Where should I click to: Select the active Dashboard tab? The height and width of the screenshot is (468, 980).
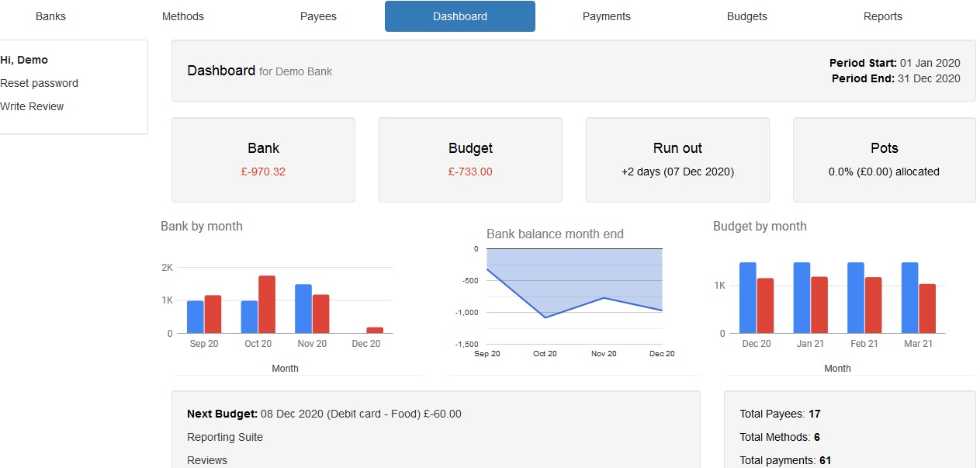460,16
